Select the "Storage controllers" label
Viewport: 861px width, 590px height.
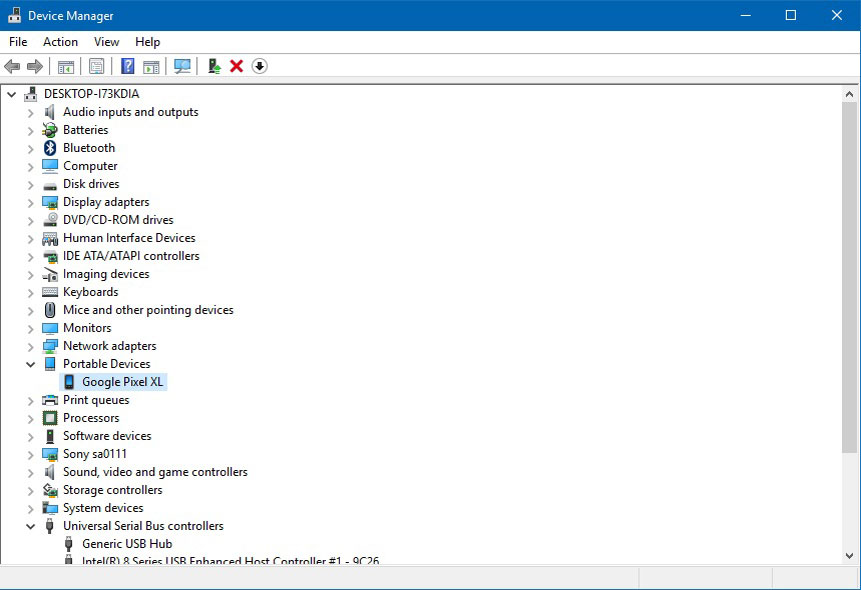113,490
